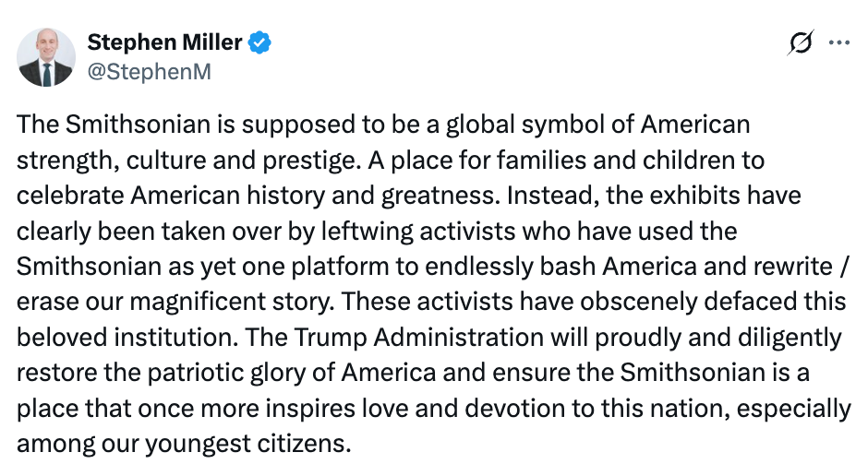
Task: Open the @StephenM handle link
Action: coord(149,71)
